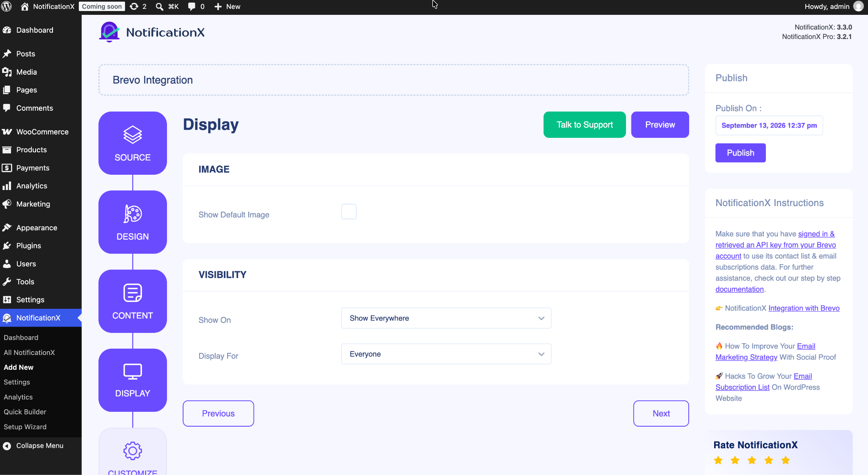Open the CUSTOMIZE gear step
868x475 pixels.
coord(133,452)
